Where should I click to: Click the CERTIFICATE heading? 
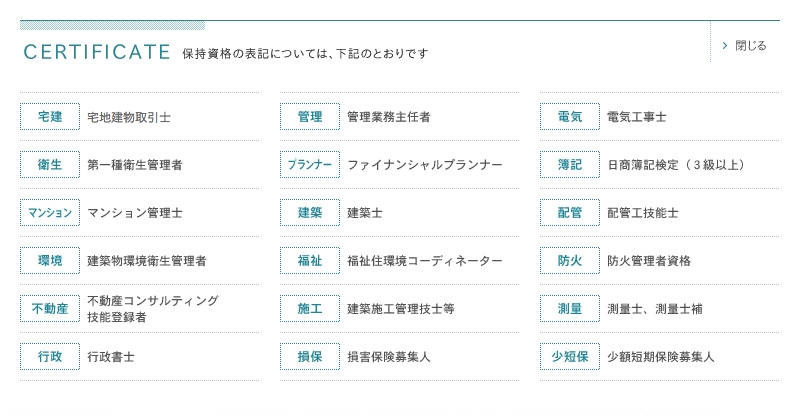[97, 52]
